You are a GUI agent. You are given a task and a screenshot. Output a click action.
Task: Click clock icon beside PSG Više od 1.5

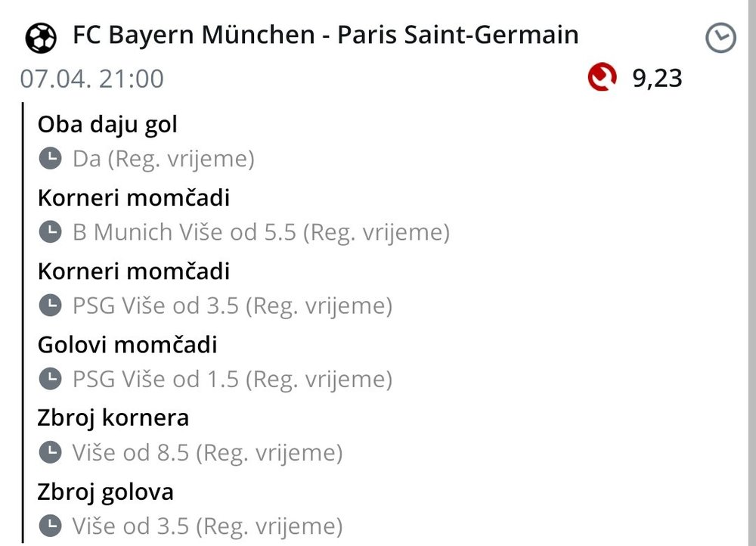tap(50, 379)
